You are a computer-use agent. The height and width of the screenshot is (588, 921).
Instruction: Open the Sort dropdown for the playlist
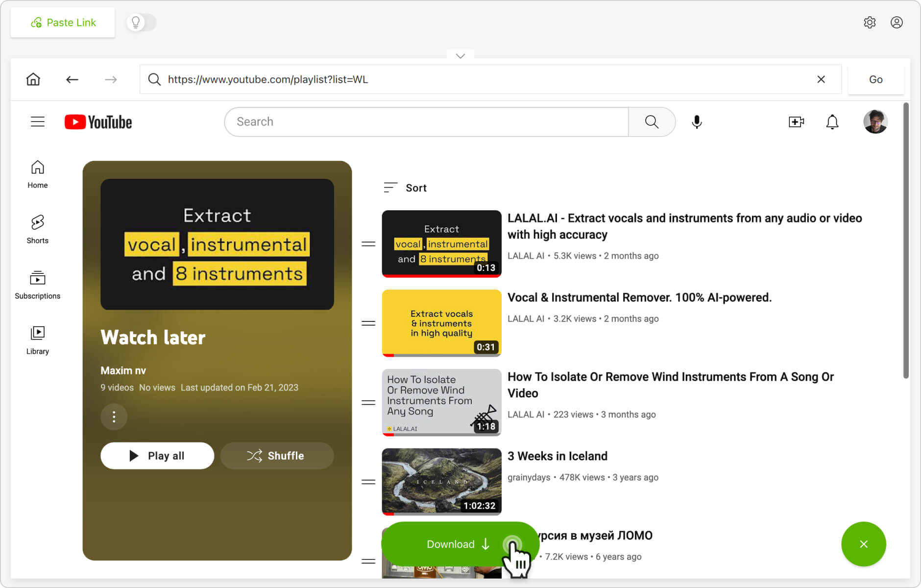[405, 188]
